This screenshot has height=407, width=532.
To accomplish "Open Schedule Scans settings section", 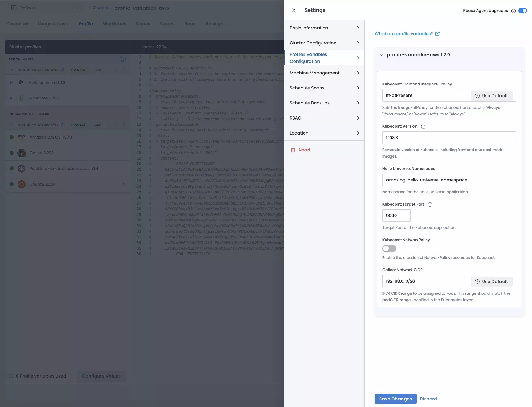I will (324, 88).
